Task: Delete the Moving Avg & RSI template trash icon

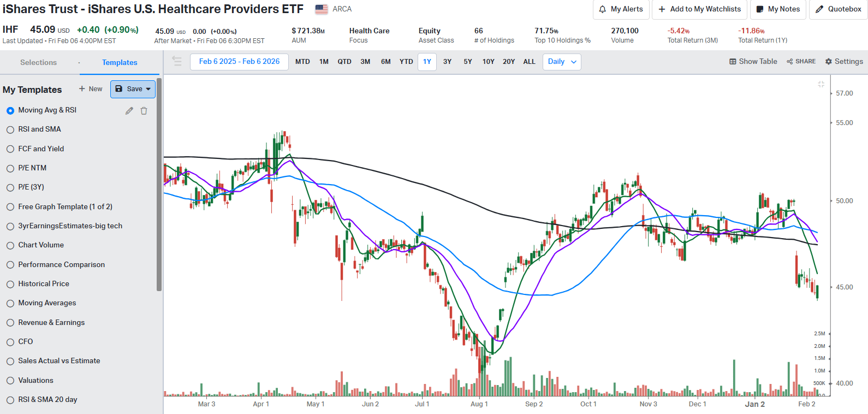Action: coord(144,111)
